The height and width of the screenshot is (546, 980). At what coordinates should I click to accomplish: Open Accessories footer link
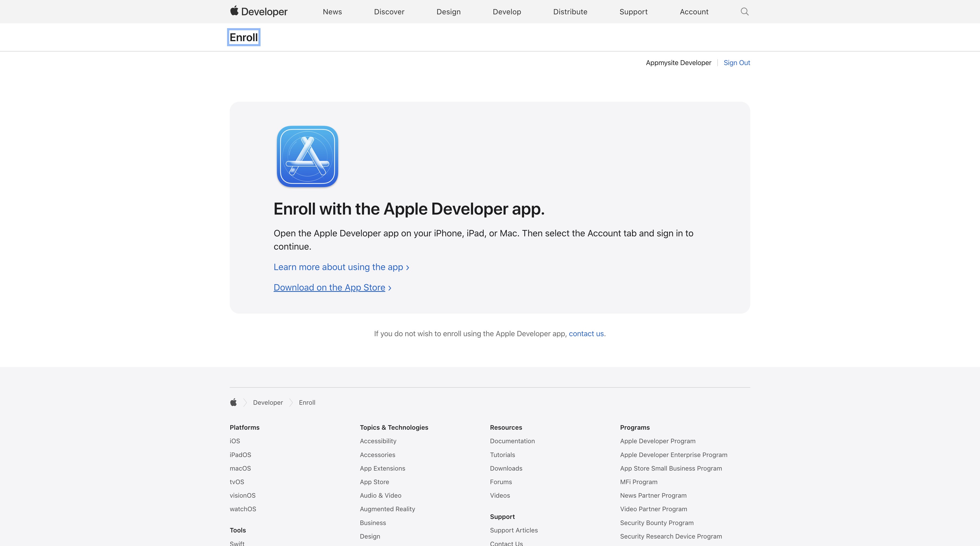377,455
